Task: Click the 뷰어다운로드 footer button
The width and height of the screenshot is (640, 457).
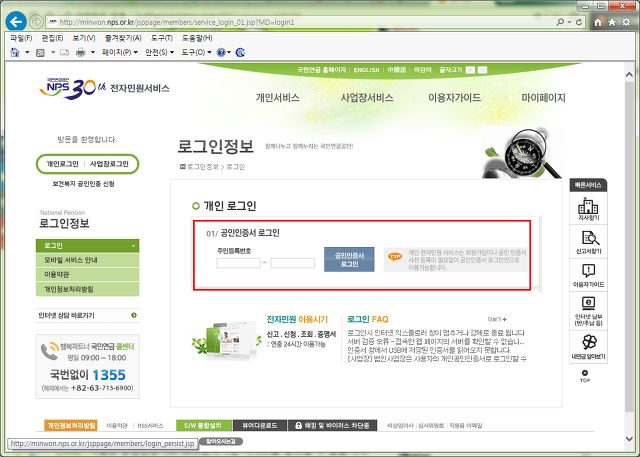Action: (x=260, y=426)
